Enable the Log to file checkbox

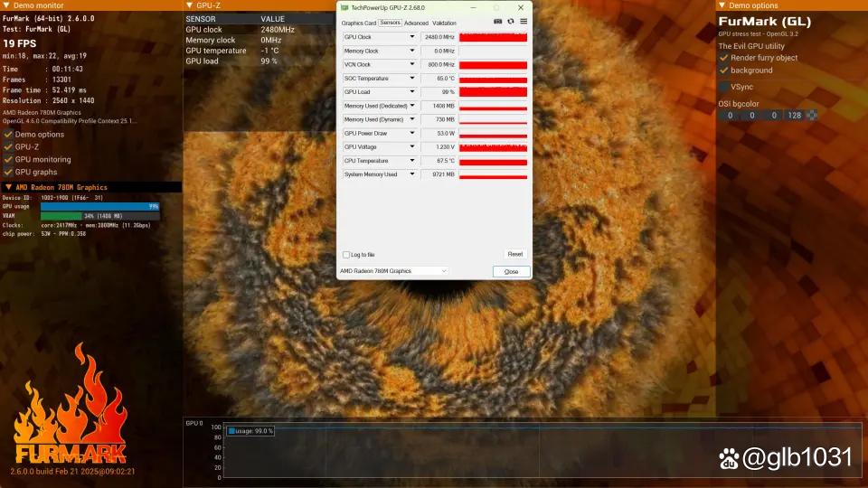click(x=346, y=255)
